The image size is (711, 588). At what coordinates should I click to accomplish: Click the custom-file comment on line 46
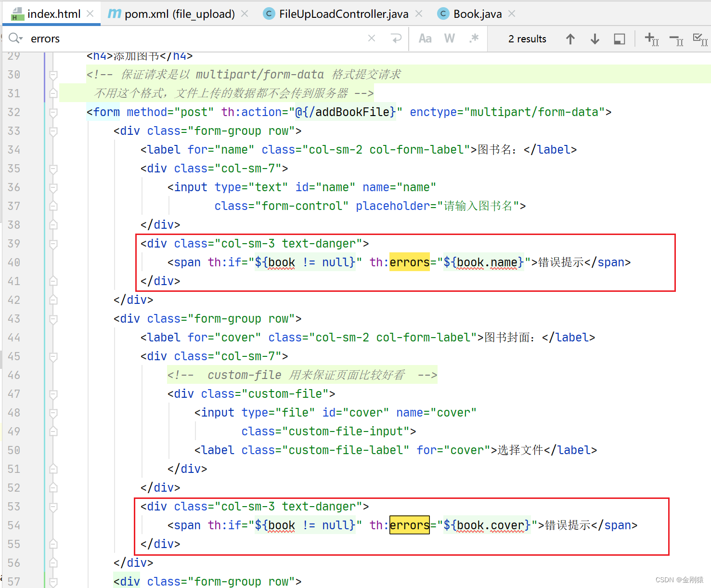[x=302, y=375]
